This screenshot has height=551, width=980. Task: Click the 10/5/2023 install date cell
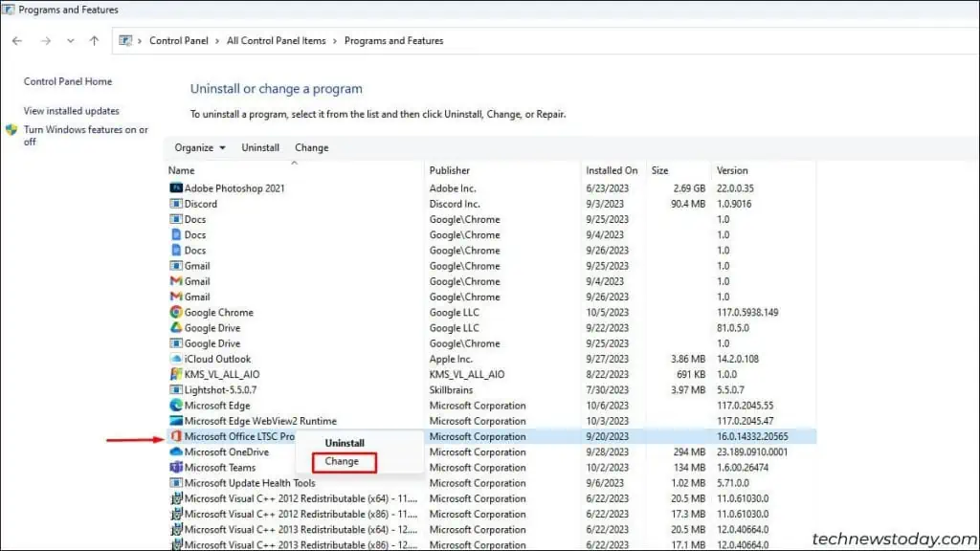coord(607,313)
